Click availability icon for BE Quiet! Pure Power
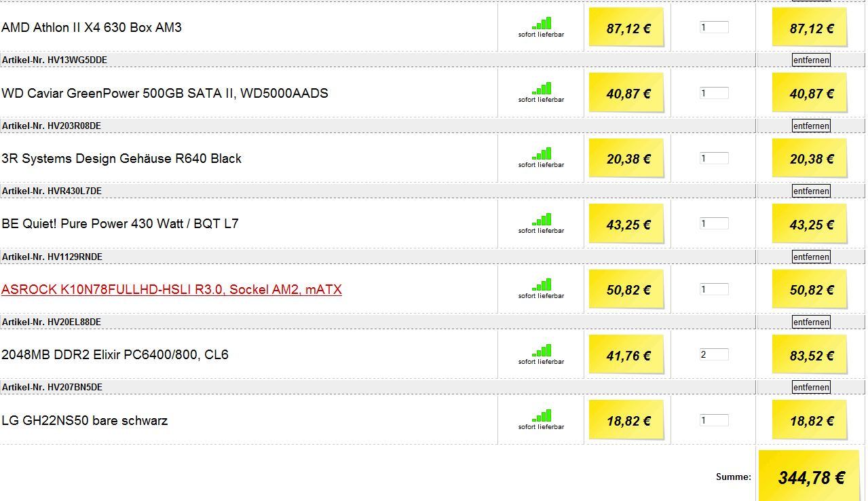 click(x=542, y=220)
